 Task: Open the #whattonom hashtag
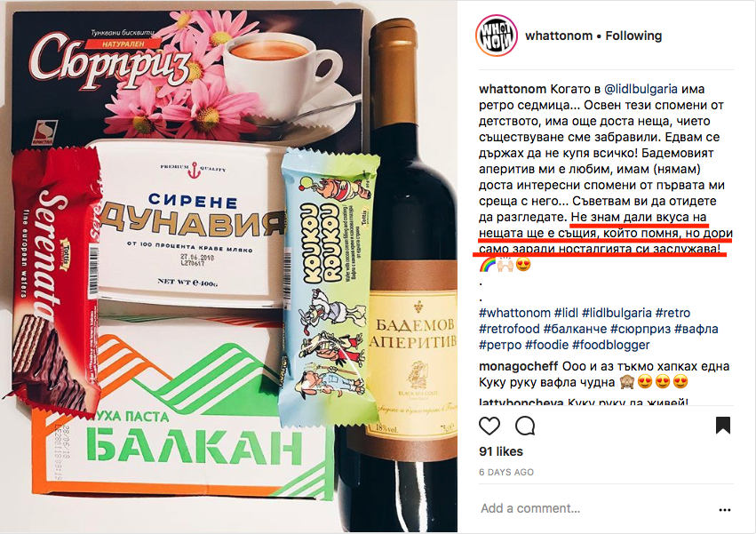[x=514, y=313]
